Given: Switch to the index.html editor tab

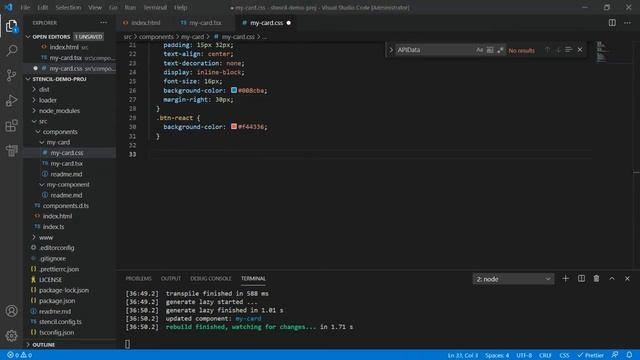Looking at the screenshot, I should point(145,23).
